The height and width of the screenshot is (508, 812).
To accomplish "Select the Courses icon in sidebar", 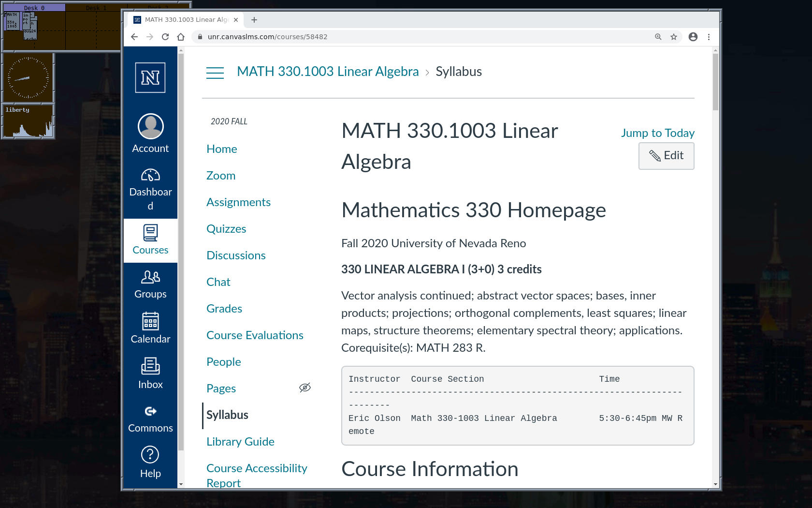I will pyautogui.click(x=150, y=239).
